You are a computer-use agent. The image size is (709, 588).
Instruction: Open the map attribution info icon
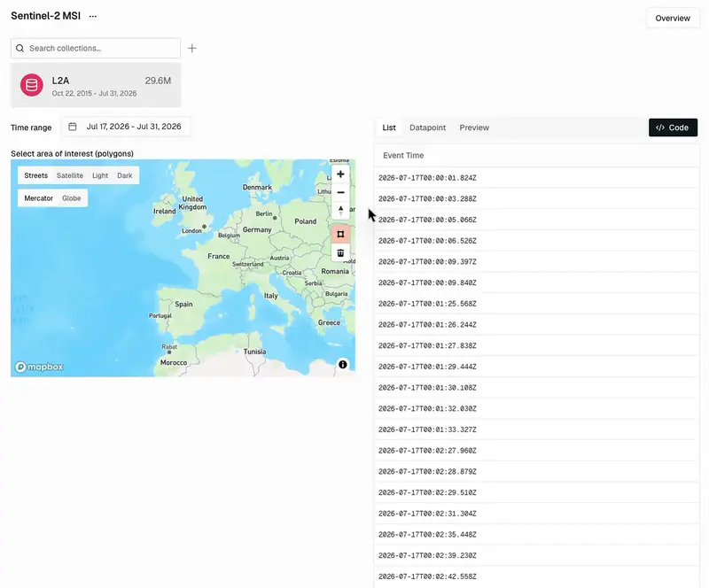tap(343, 364)
